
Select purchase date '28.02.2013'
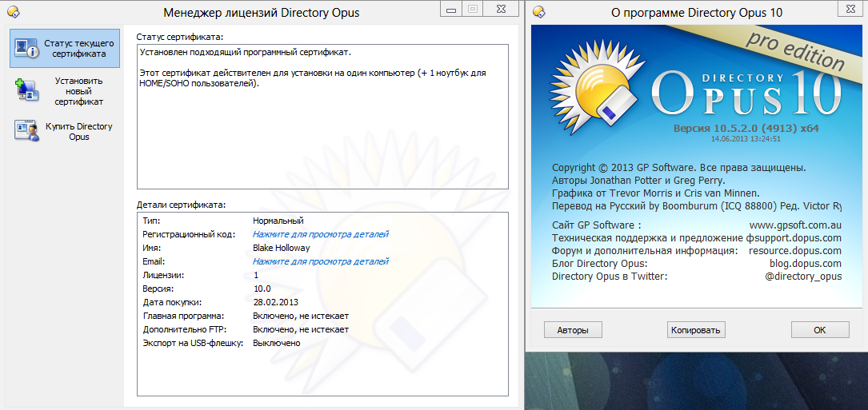[x=276, y=302]
